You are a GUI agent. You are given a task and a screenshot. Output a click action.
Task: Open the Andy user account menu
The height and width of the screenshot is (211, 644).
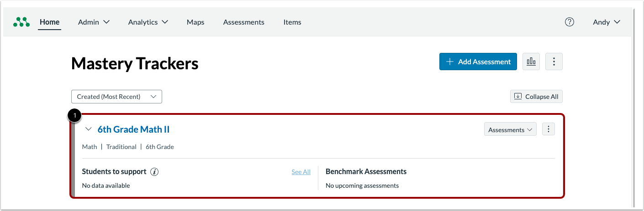coord(606,22)
